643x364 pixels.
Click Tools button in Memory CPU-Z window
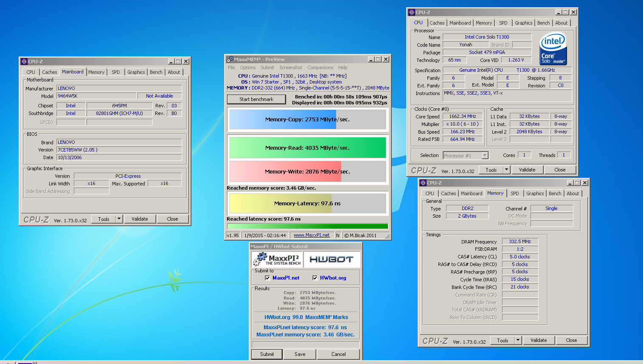pos(503,340)
